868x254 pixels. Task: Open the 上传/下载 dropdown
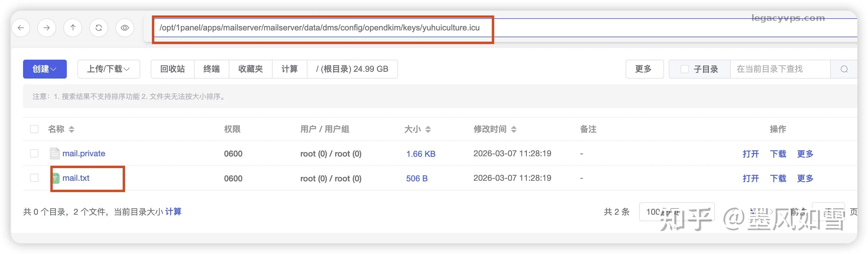(109, 69)
